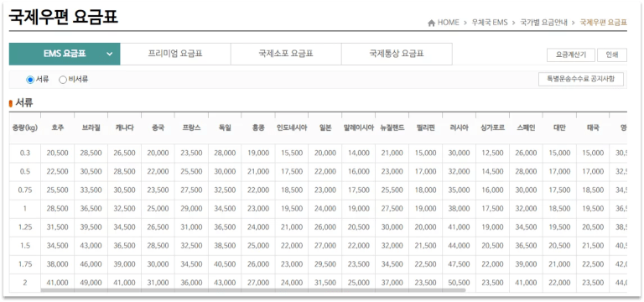Click 호주 rate 20,500 for 0.3kg
This screenshot has height=302, width=644.
tap(58, 153)
